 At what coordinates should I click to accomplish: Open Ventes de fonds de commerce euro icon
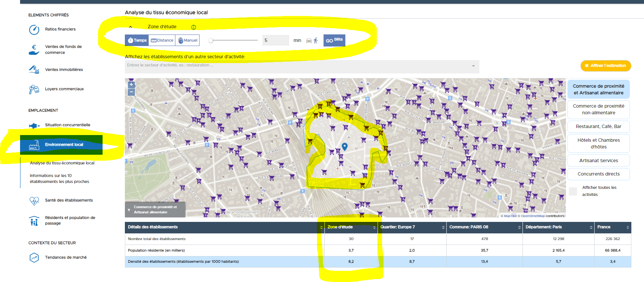click(34, 50)
